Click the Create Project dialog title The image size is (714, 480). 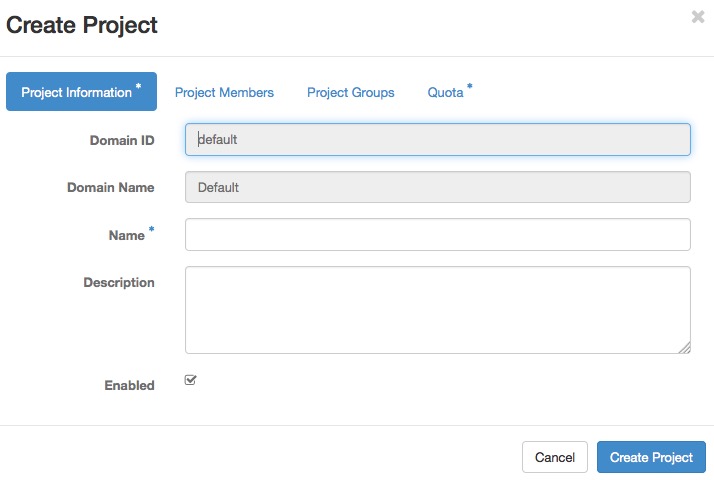[x=82, y=25]
